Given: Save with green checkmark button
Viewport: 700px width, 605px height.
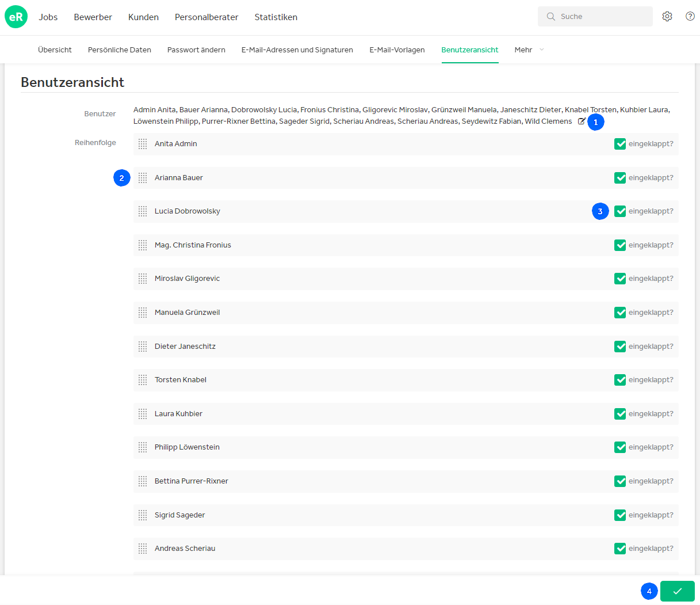Looking at the screenshot, I should point(678,591).
